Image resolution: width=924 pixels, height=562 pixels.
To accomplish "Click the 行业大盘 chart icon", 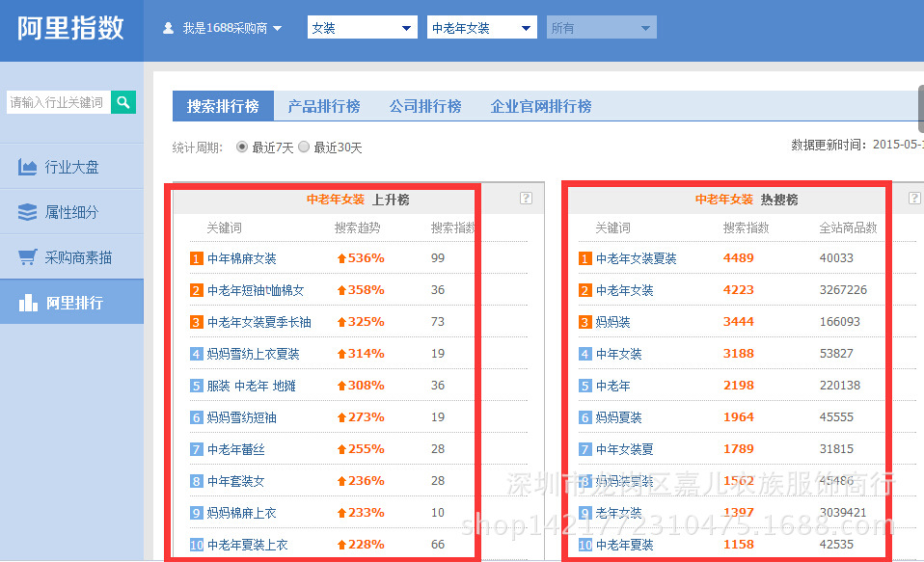I will (x=27, y=167).
